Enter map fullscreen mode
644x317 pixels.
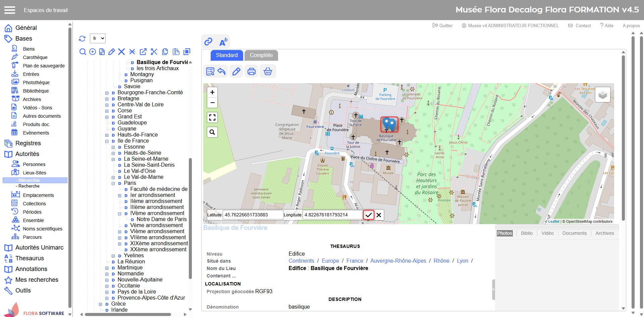coord(212,117)
